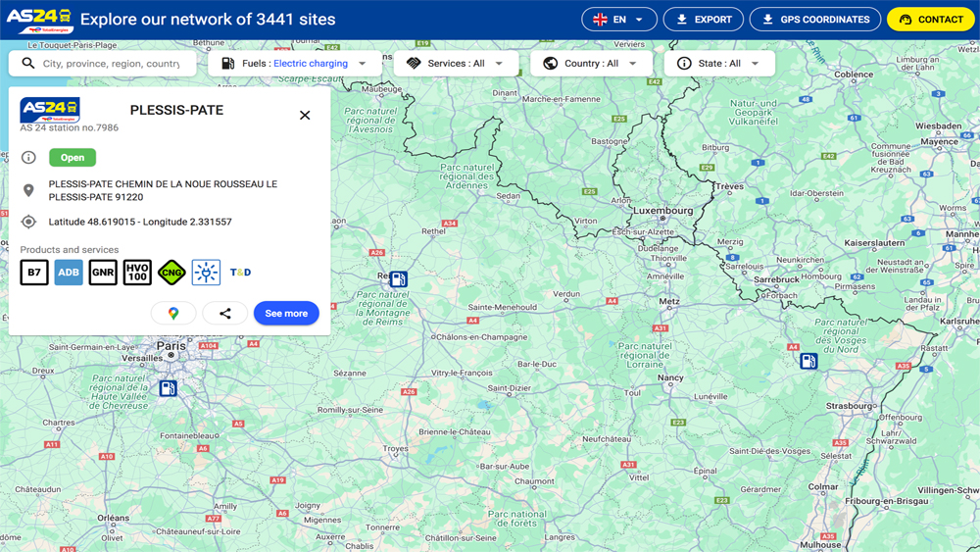Click the station marker near Vosges du Nord
The width and height of the screenshot is (980, 552).
tap(808, 361)
